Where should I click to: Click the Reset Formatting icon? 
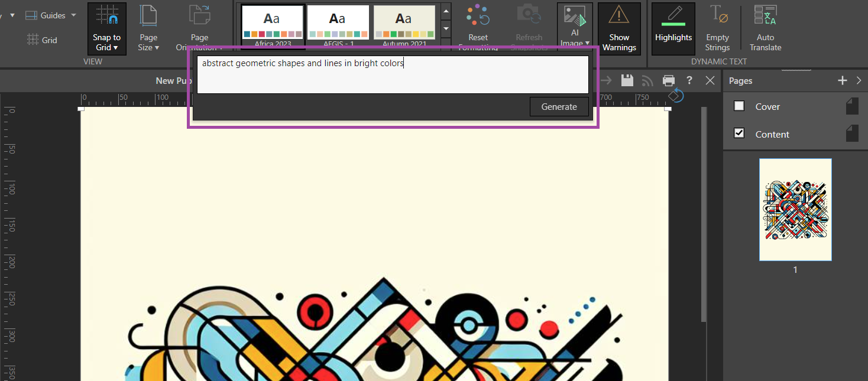(x=478, y=17)
